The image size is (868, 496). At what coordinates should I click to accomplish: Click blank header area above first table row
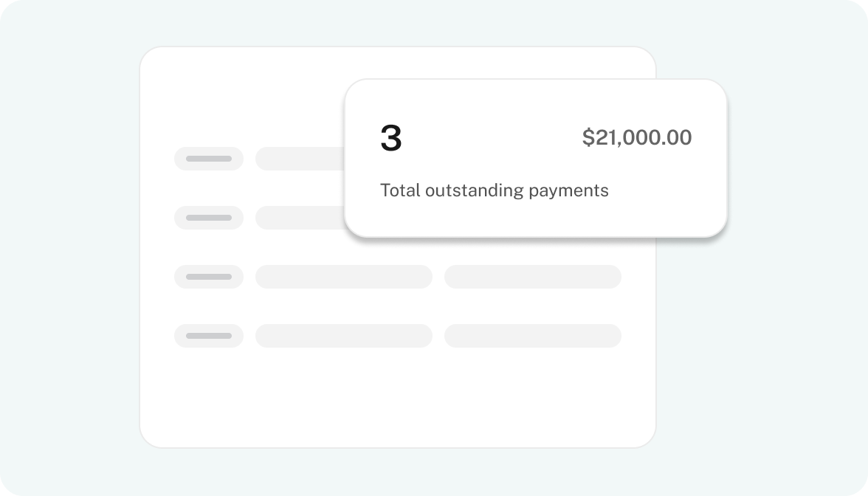pyautogui.click(x=244, y=97)
